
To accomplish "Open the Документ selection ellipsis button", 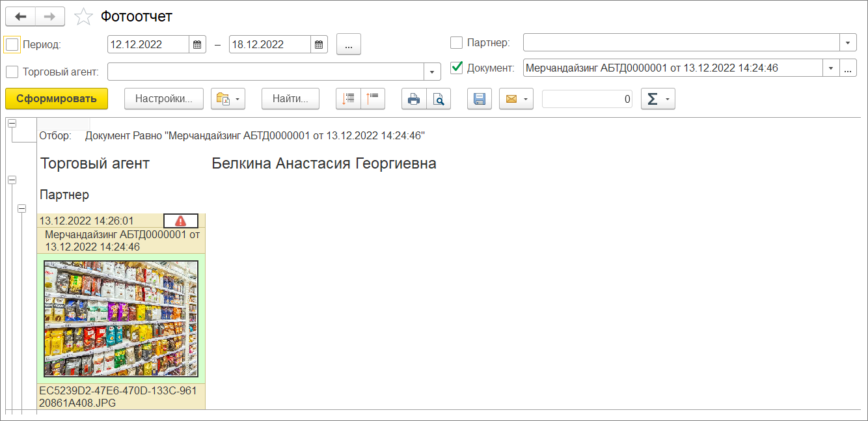I will pos(848,68).
